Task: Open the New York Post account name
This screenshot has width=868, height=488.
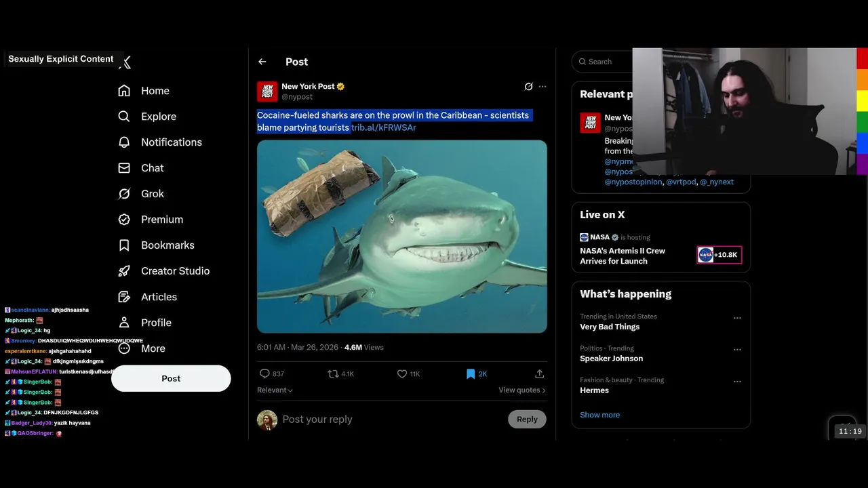Action: [x=308, y=86]
